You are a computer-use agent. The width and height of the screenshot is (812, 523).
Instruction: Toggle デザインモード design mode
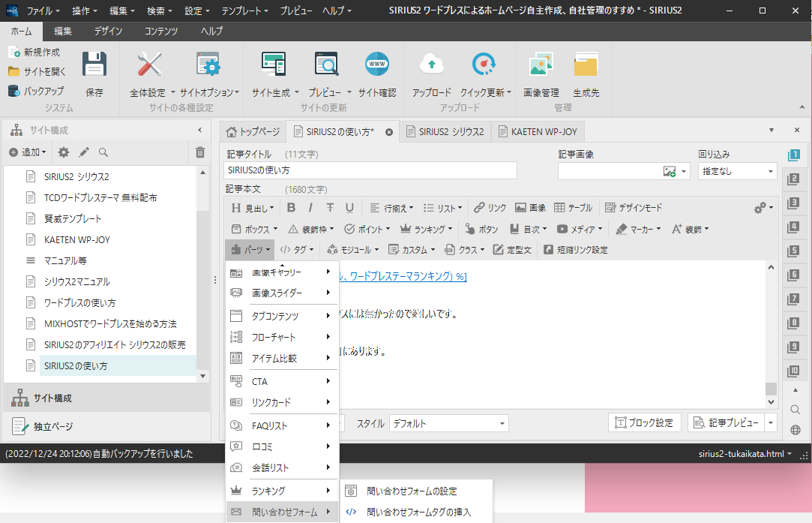634,208
